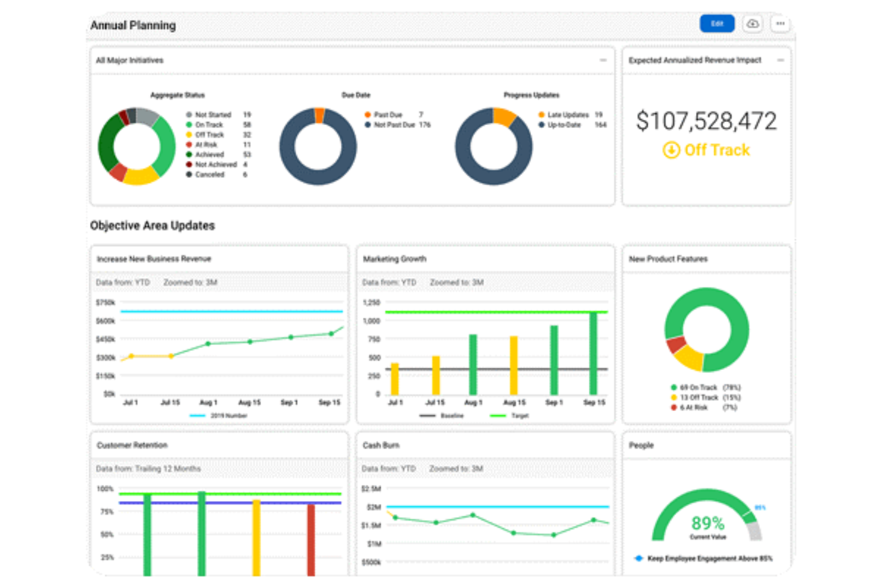Click the Not Past Due legend entry
The height and width of the screenshot is (588, 882).
tap(397, 125)
